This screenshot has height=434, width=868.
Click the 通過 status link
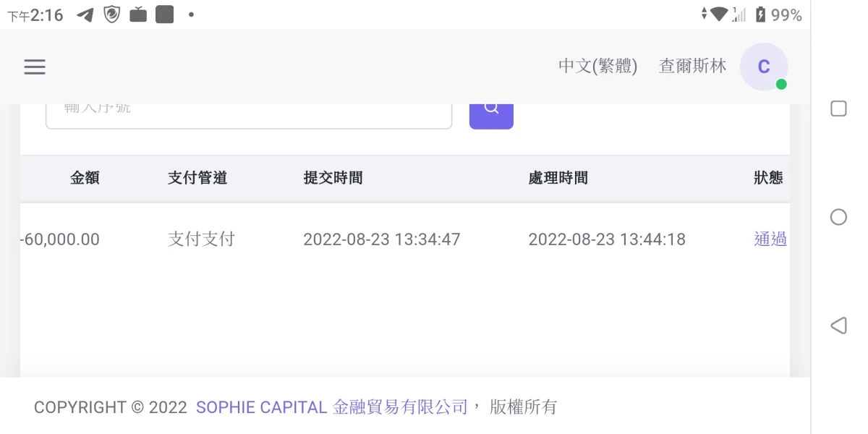coord(770,239)
